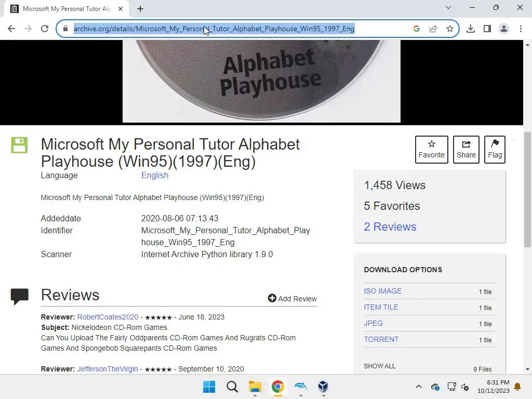This screenshot has height=399, width=532.
Task: Click the Google icon in the address bar
Action: coord(417,29)
